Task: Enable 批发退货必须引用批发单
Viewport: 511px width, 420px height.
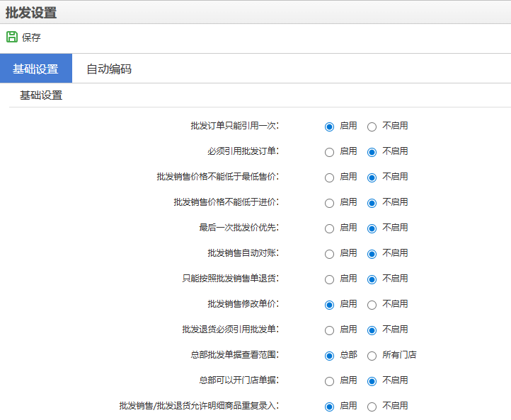Action: tap(329, 330)
